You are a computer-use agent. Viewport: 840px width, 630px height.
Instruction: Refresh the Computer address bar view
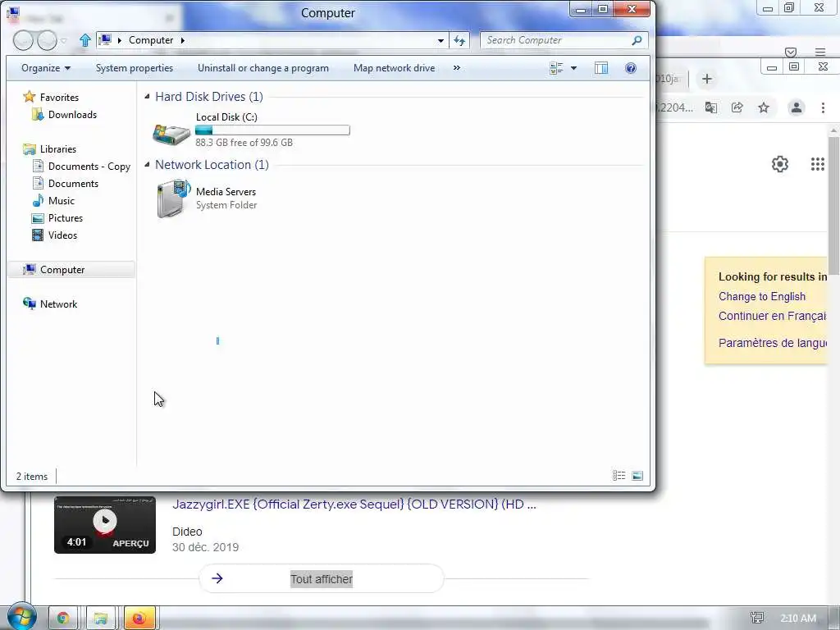click(459, 40)
